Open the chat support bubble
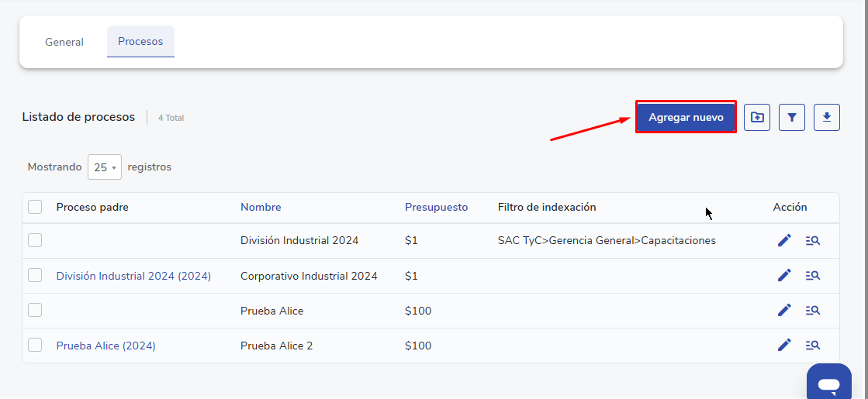 pyautogui.click(x=828, y=384)
